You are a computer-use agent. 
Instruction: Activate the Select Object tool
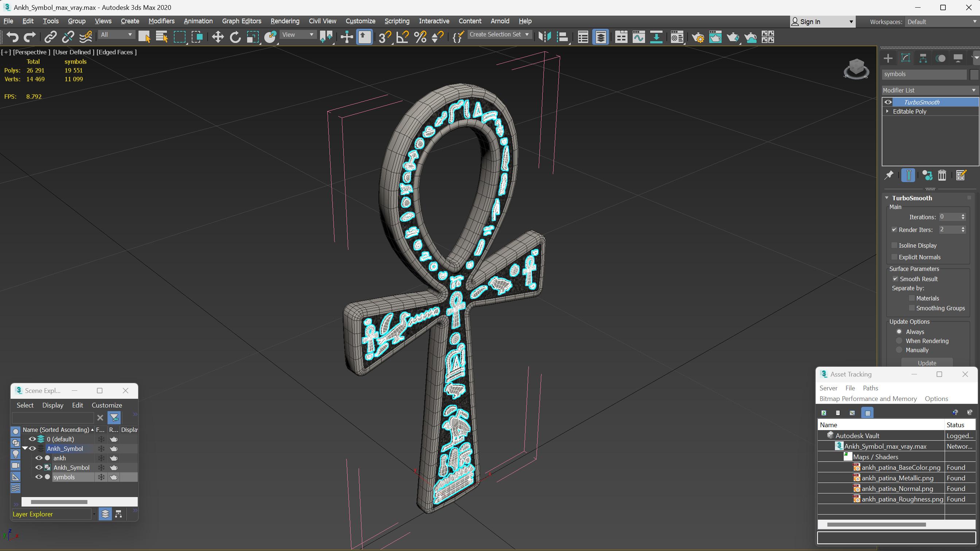point(144,37)
